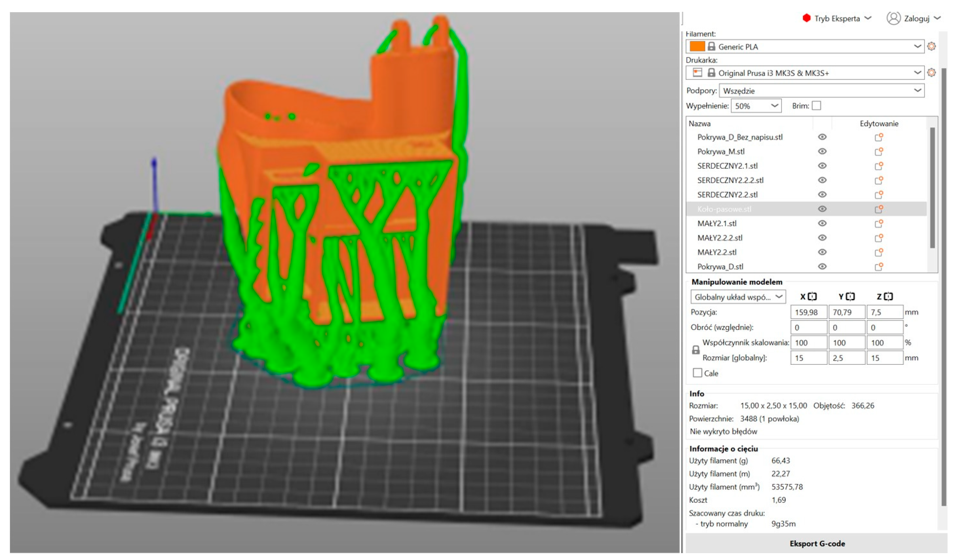The image size is (960, 560).
Task: Open the Generic PLA filament dropdown
Action: [918, 47]
